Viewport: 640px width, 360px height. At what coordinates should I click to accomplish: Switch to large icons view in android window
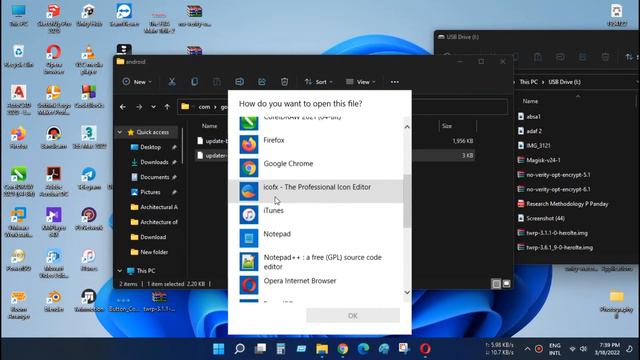point(507,284)
